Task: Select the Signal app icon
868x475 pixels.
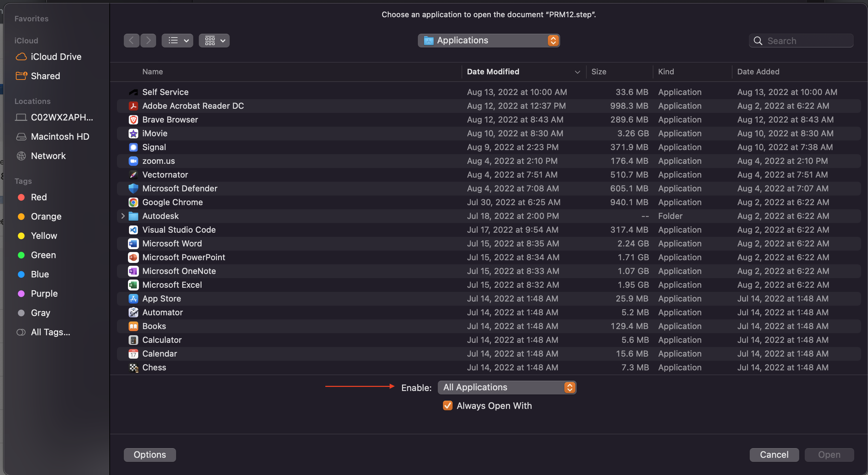Action: pyautogui.click(x=133, y=147)
